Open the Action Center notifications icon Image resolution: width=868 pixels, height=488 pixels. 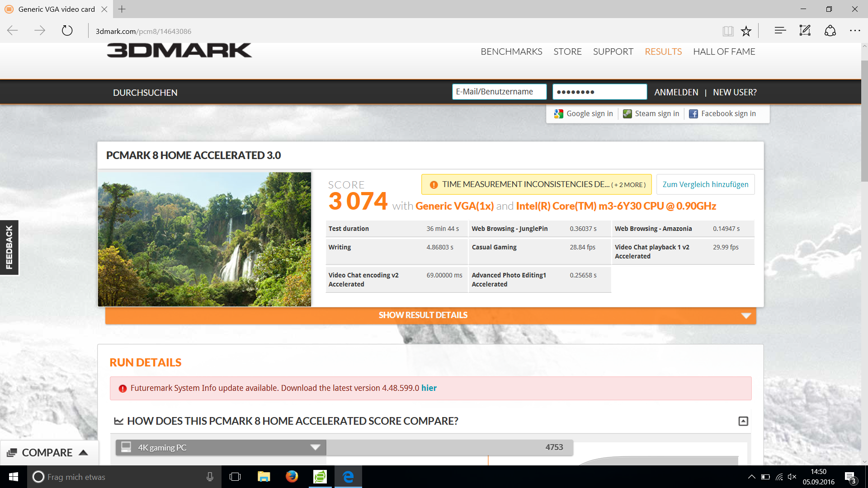[x=850, y=477]
